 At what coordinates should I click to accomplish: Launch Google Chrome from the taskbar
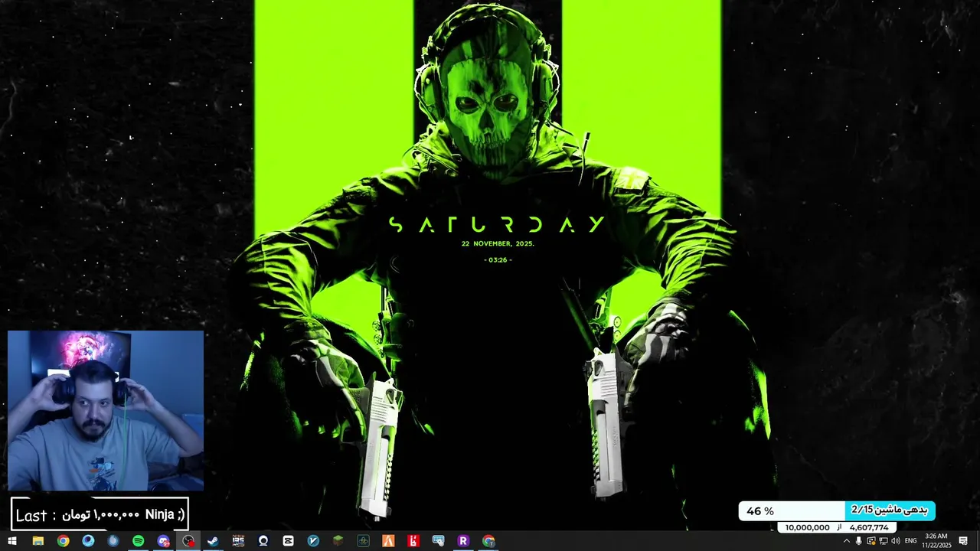click(63, 541)
